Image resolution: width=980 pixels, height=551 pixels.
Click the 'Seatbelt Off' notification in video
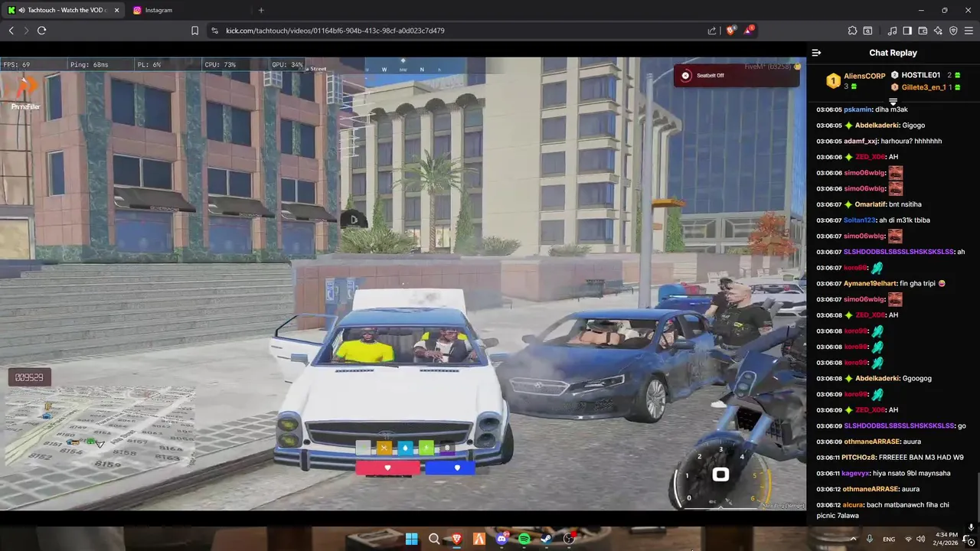click(x=736, y=75)
